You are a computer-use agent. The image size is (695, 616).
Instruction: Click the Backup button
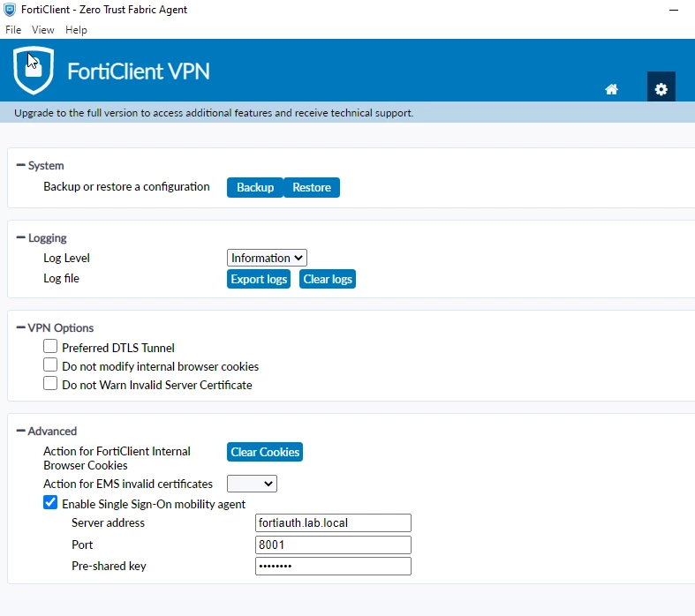coord(255,187)
